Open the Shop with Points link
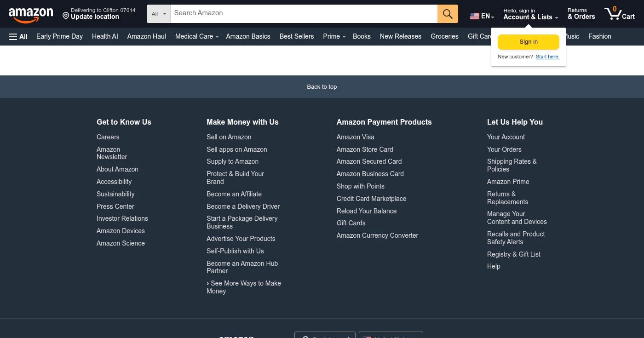The width and height of the screenshot is (644, 338). coord(361,186)
